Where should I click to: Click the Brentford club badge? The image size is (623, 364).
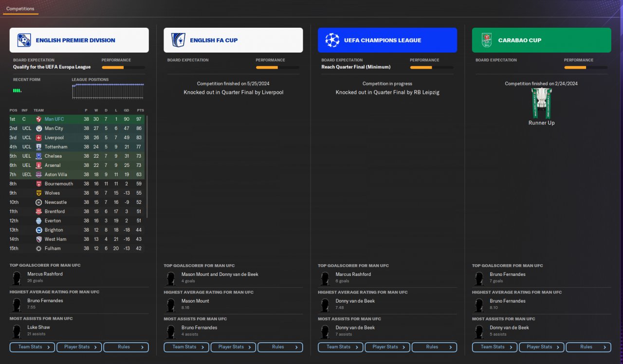pos(39,212)
